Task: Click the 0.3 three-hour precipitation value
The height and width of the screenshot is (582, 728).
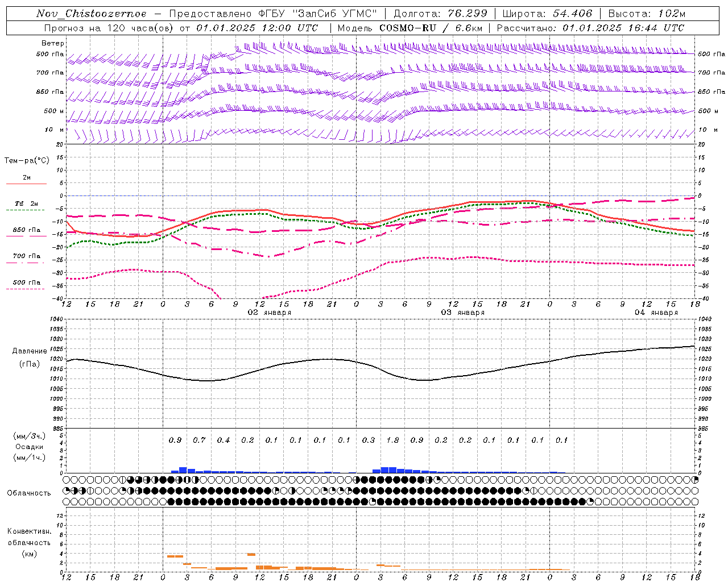Action: 369,440
